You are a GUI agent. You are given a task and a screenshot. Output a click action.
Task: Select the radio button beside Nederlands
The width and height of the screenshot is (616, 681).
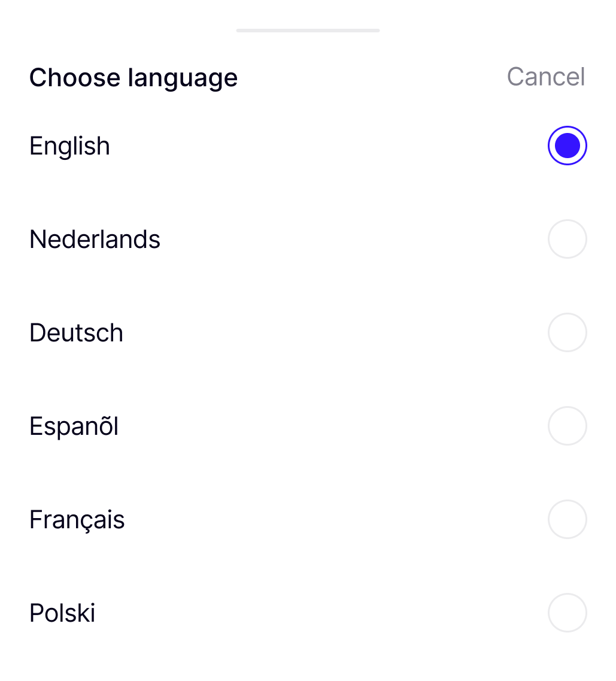[x=567, y=239]
